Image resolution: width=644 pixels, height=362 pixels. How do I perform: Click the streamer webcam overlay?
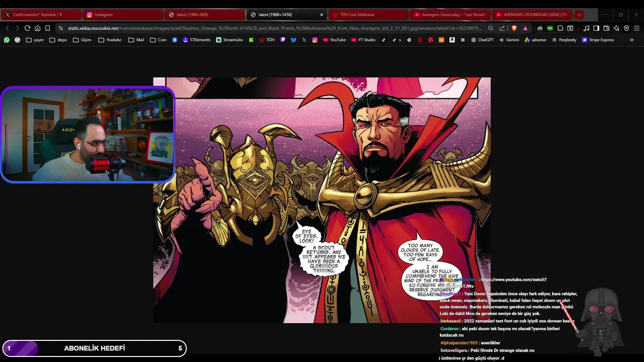(x=88, y=134)
